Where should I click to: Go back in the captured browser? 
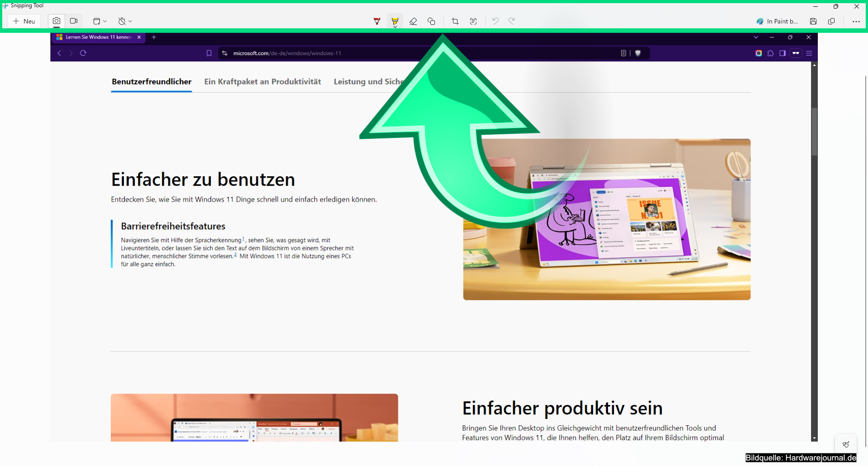[59, 53]
